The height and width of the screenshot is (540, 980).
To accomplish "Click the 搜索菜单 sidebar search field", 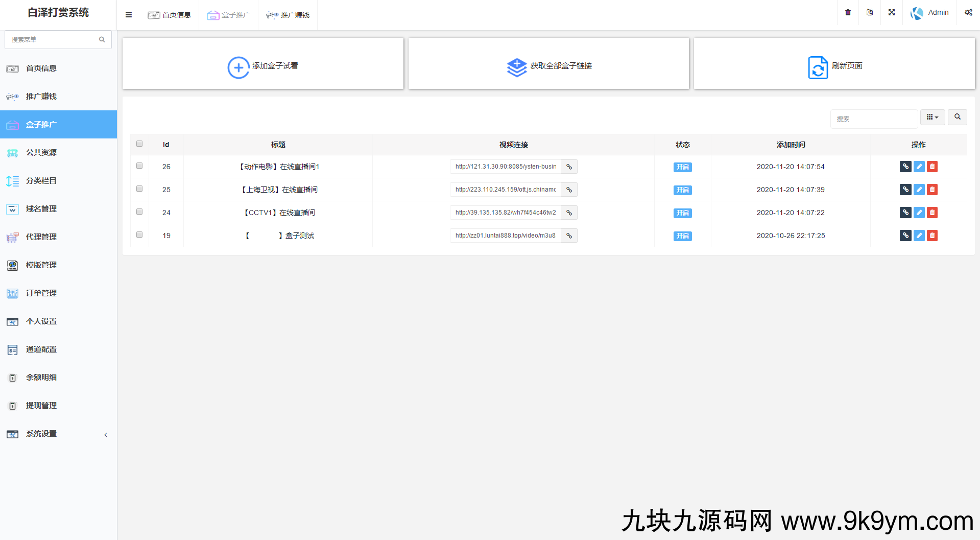I will click(x=53, y=39).
